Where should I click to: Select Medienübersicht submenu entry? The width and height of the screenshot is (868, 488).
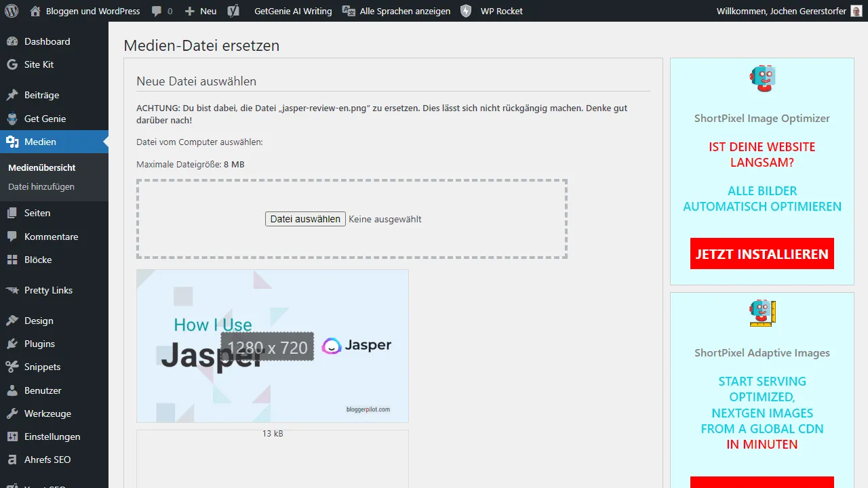42,167
